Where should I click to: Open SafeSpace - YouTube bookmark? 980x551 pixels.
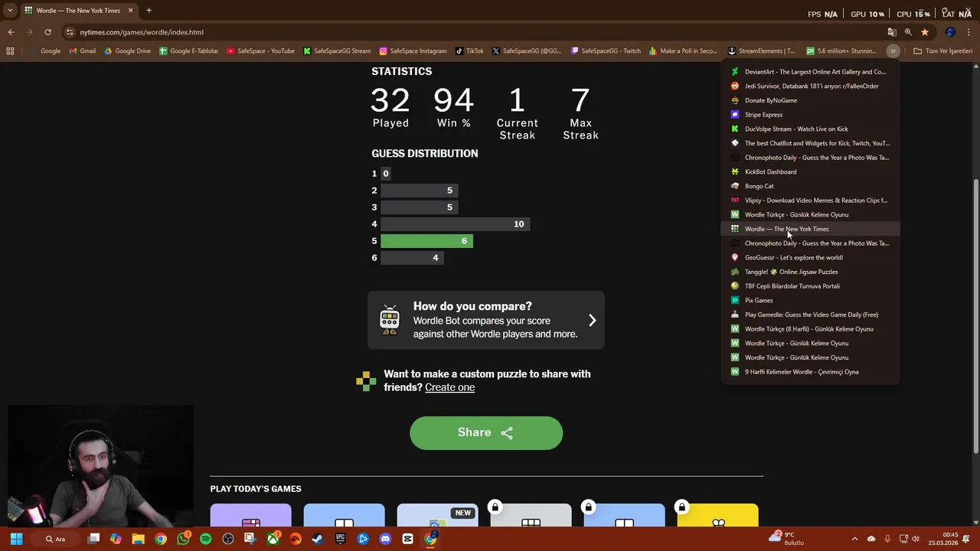pos(260,51)
